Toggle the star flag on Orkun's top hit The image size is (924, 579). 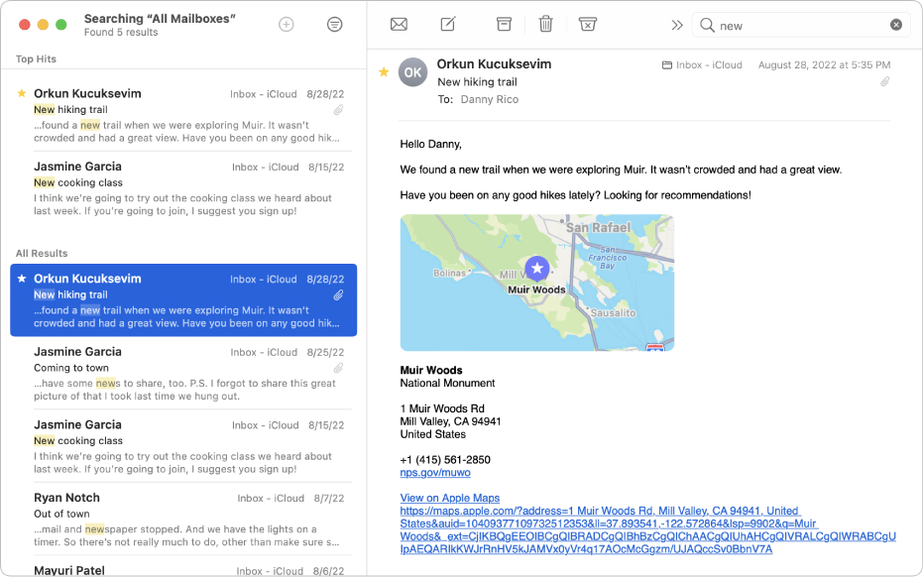coord(22,93)
